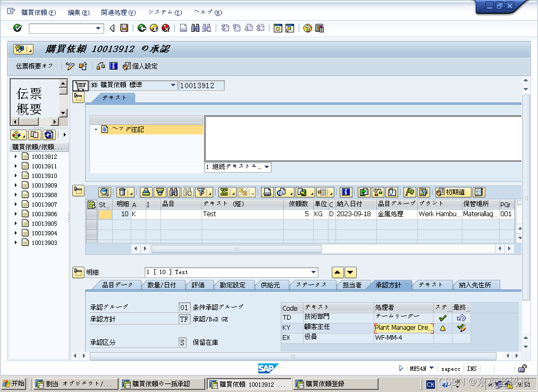This screenshot has height=392, width=538.
Task: Click the Display/Change pencil icon
Action: [x=70, y=66]
